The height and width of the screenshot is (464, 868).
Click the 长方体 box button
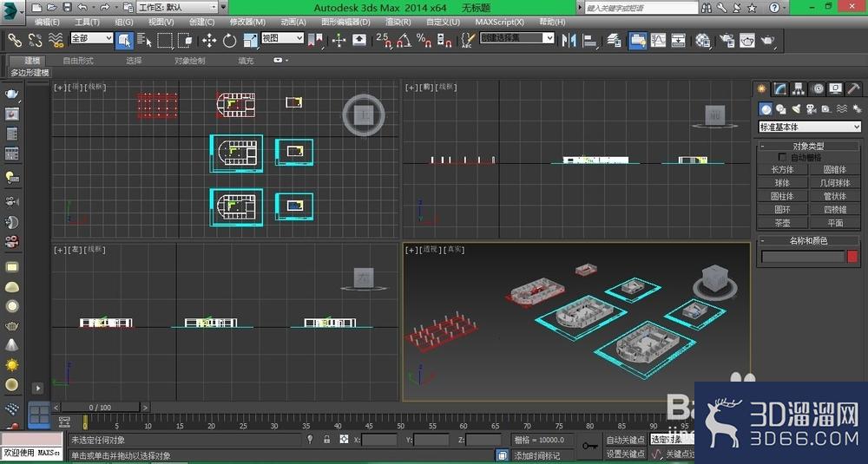pyautogui.click(x=782, y=170)
